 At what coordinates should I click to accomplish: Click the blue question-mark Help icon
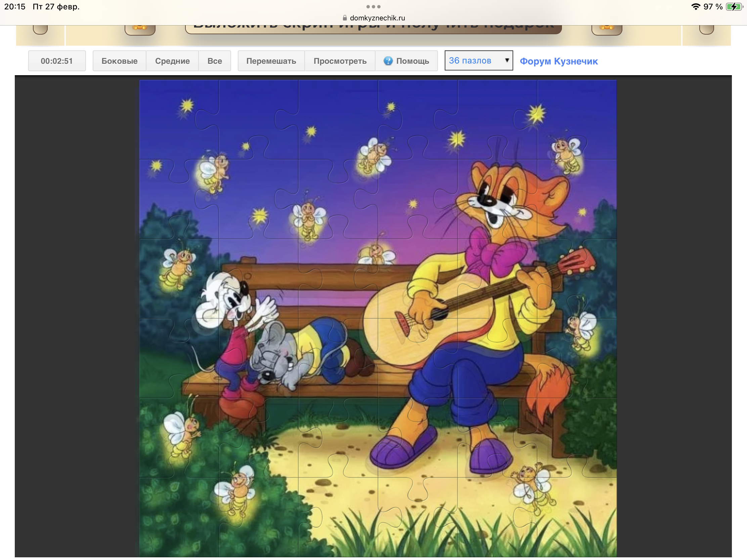[388, 61]
